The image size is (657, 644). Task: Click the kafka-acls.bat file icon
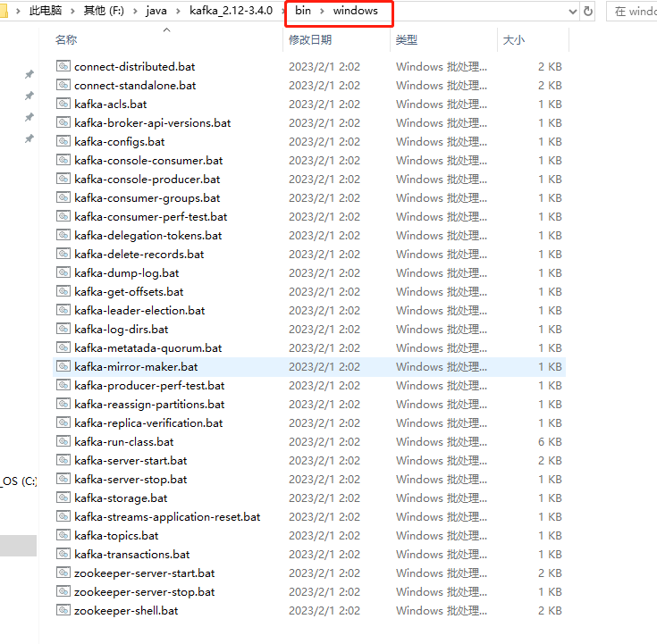[63, 104]
